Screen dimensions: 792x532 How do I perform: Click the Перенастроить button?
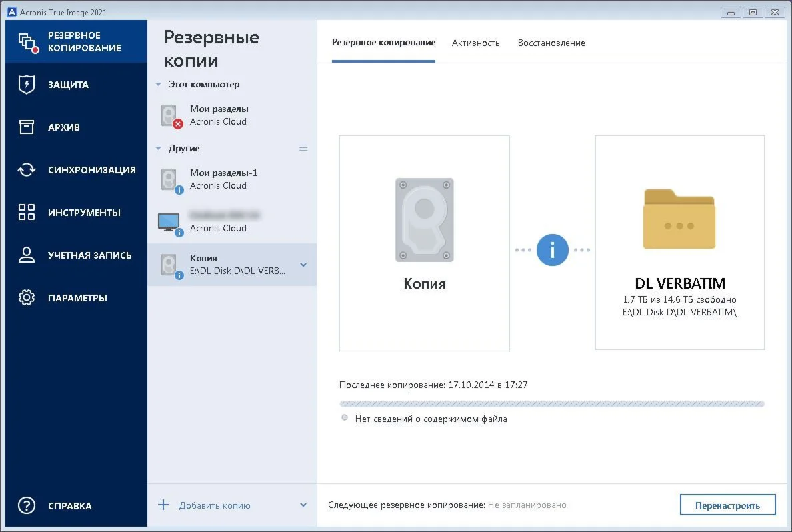727,505
